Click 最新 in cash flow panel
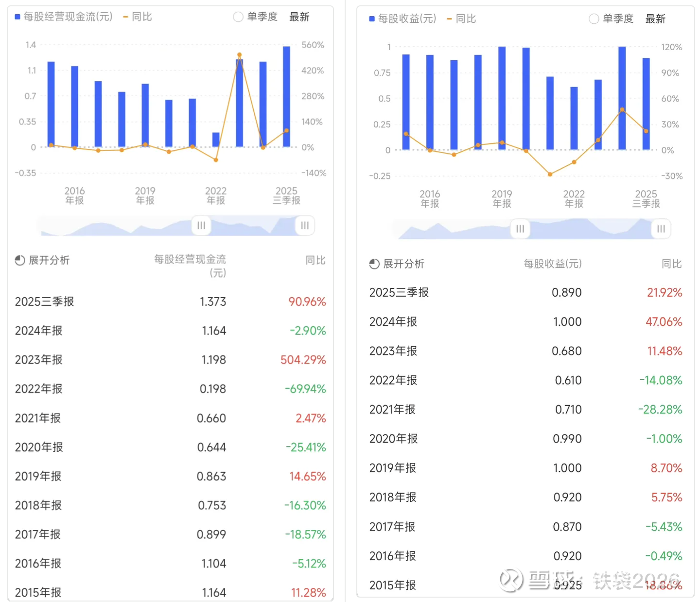 pyautogui.click(x=299, y=17)
